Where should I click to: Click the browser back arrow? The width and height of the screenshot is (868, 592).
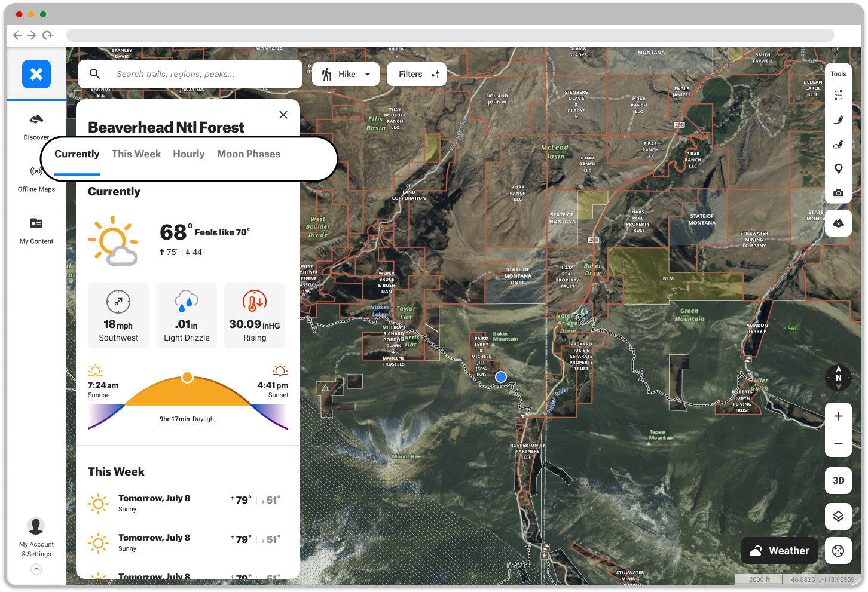pyautogui.click(x=17, y=35)
